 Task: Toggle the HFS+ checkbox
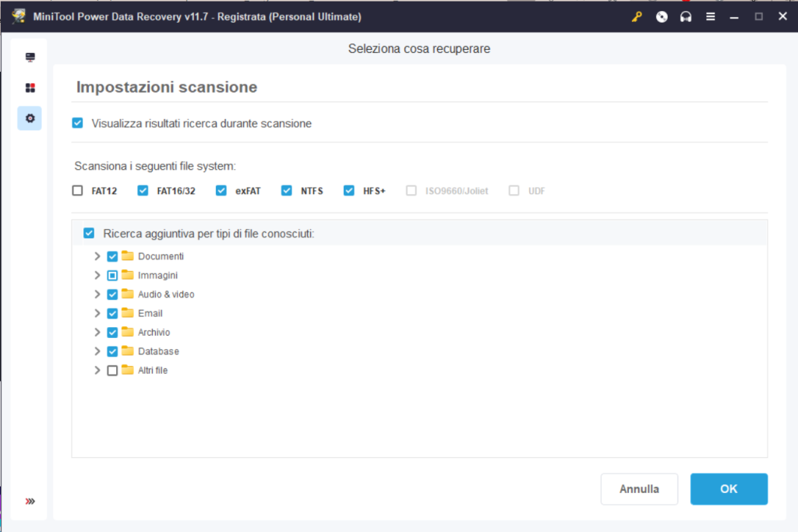[348, 191]
